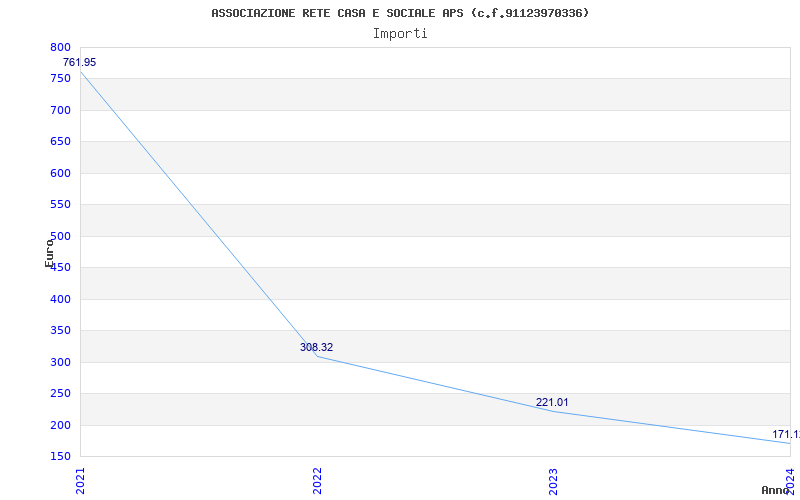This screenshot has width=800, height=500.
Task: Click the 2024 x-axis label
Action: [x=790, y=480]
